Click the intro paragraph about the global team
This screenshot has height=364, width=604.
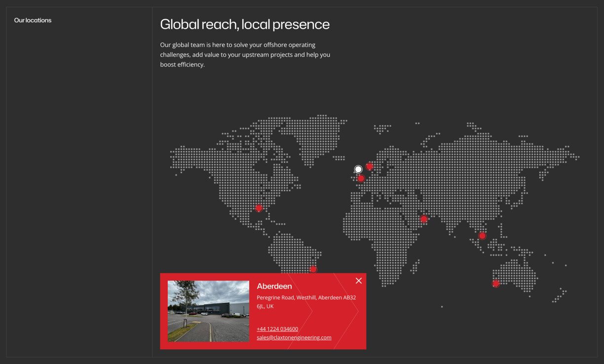pos(245,55)
